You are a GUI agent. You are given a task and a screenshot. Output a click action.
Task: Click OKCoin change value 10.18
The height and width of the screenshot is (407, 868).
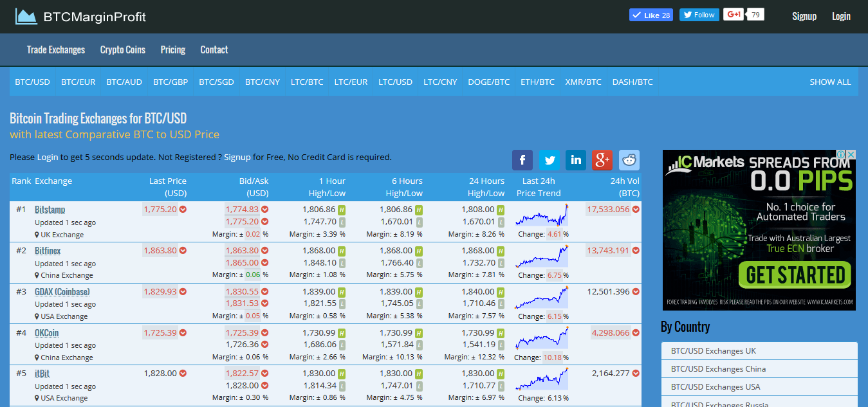[553, 357]
